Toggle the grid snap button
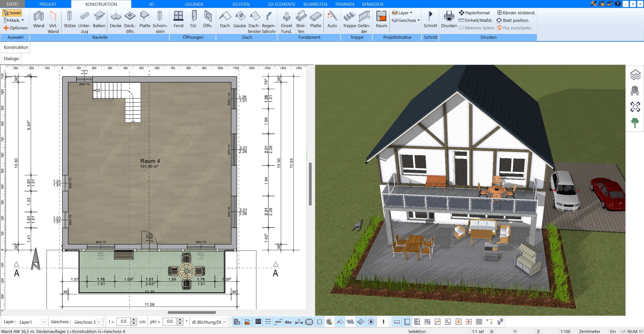644x334 pixels. (x=479, y=322)
